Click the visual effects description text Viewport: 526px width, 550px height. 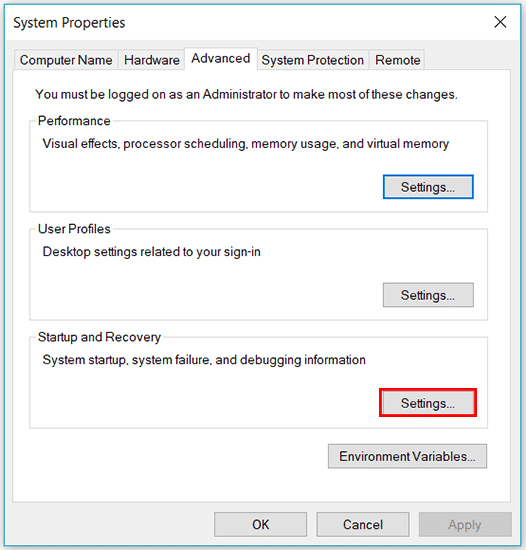coord(245,144)
